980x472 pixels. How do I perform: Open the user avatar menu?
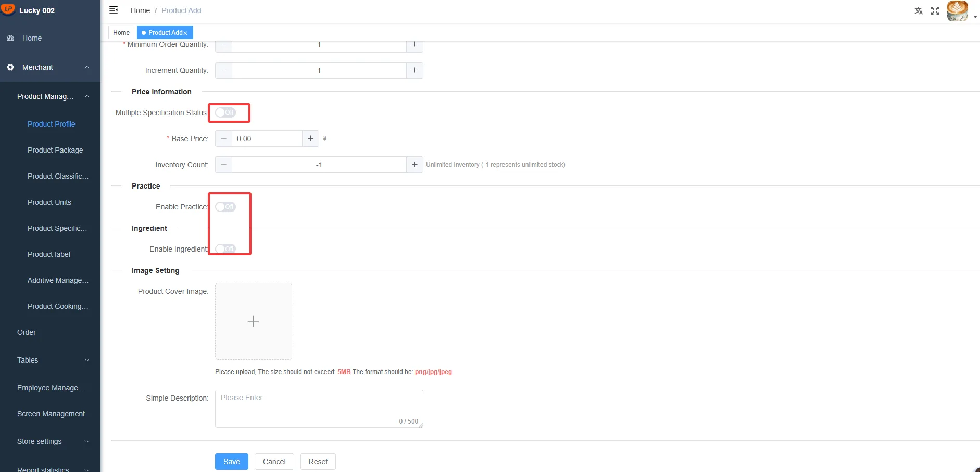957,10
